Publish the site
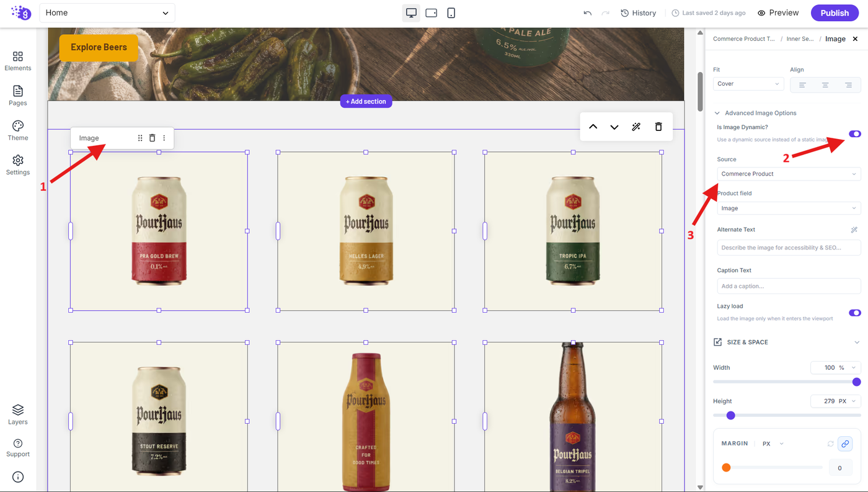Image resolution: width=868 pixels, height=492 pixels. (x=835, y=13)
